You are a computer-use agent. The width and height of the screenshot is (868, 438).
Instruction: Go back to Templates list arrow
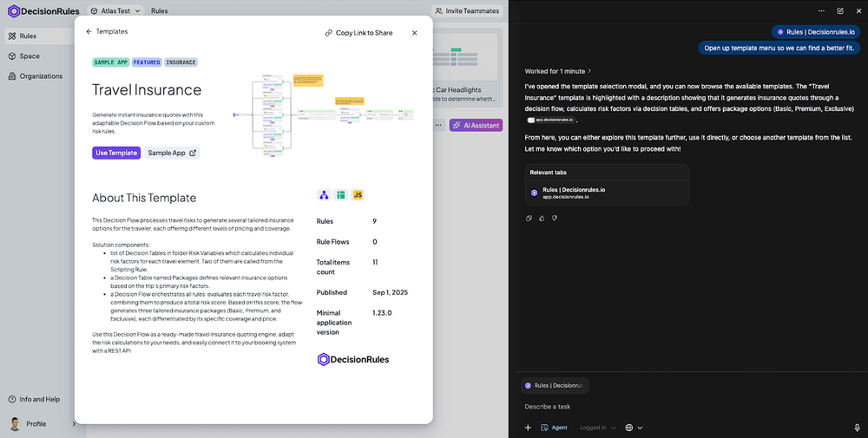click(89, 31)
